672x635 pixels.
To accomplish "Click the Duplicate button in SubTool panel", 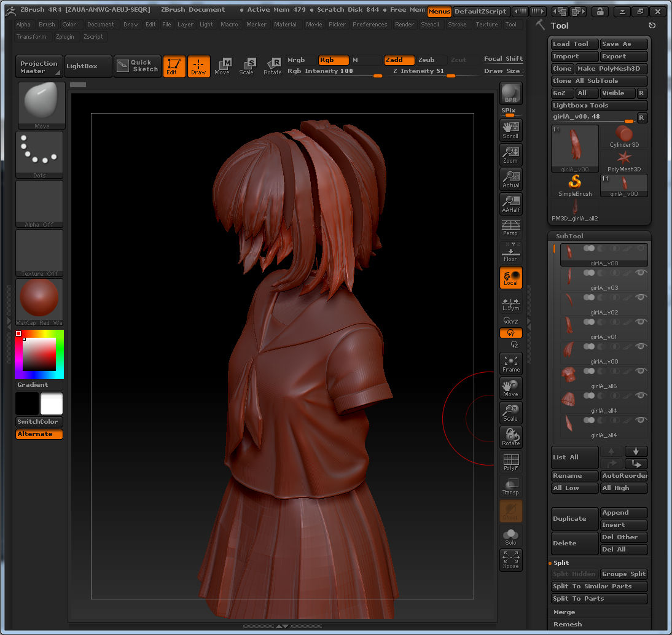I will click(574, 518).
